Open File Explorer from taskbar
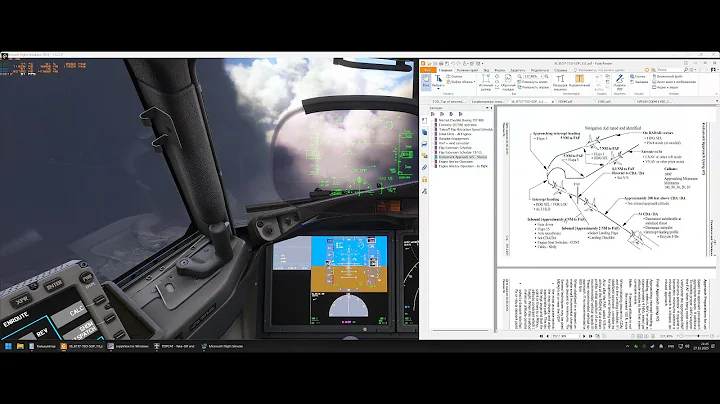This screenshot has height=404, width=720. click(20, 346)
